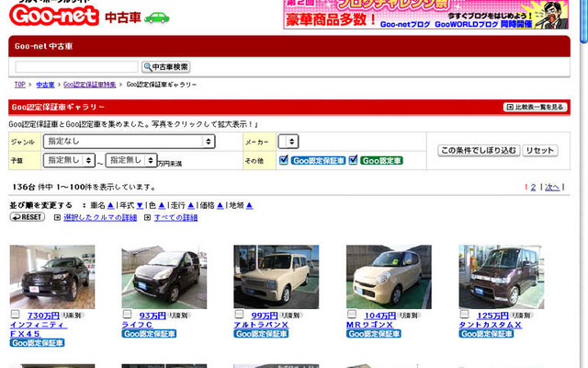Sort by 色 arrow

click(x=162, y=205)
